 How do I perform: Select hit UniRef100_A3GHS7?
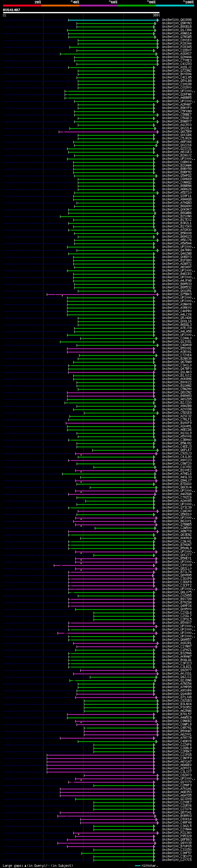click(177, 54)
